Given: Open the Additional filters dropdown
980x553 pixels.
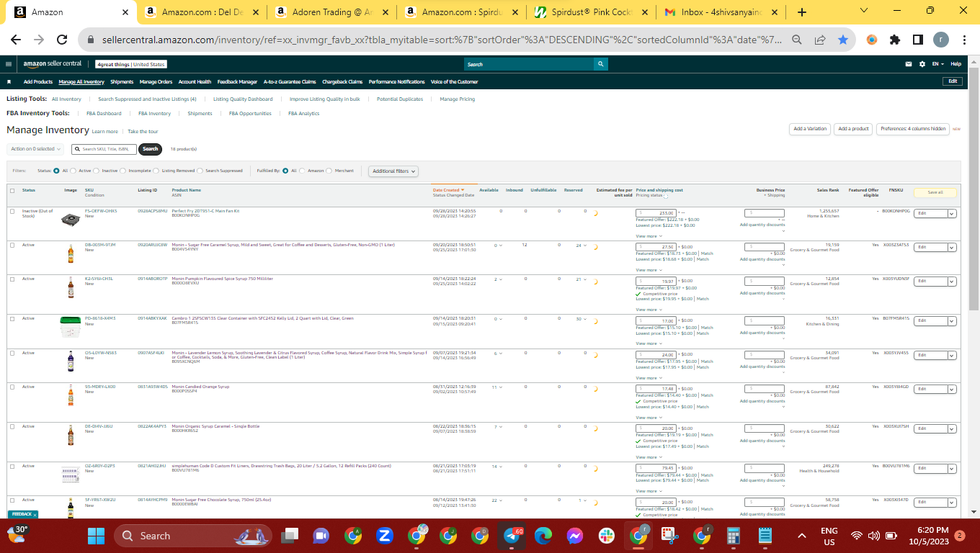Looking at the screenshot, I should tap(393, 171).
